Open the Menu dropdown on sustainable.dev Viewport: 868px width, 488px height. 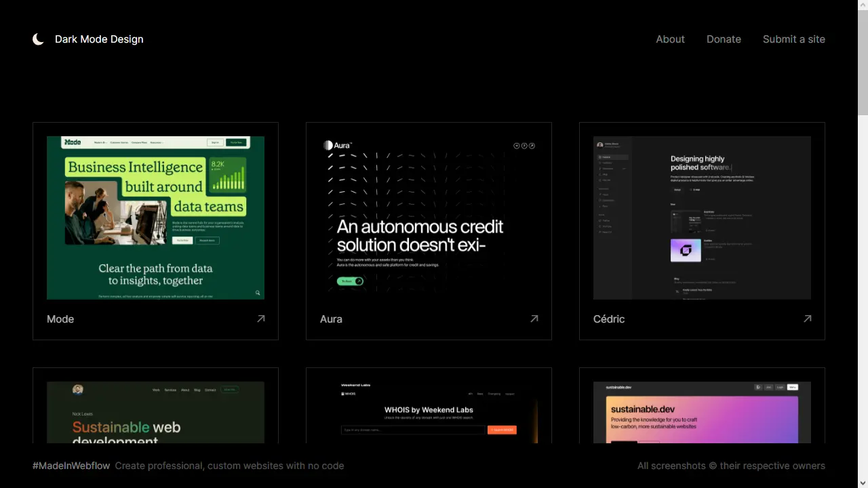click(793, 387)
